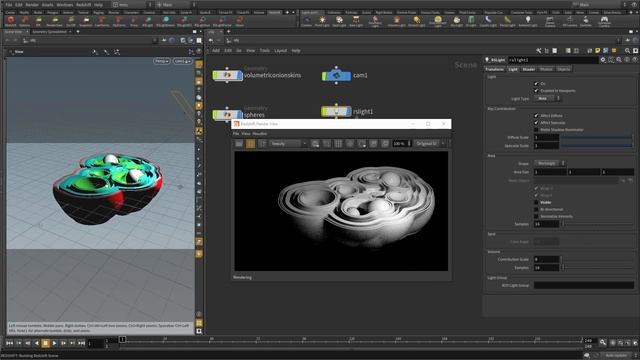Image resolution: width=640 pixels, height=360 pixels.
Task: Click the AOV Light Group field
Action: 584,285
